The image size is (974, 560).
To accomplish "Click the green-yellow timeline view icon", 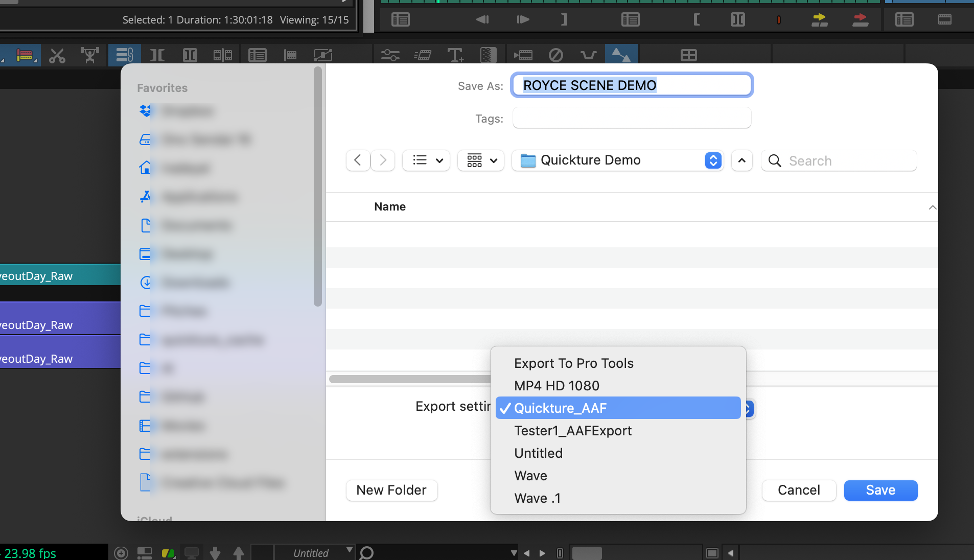I will [x=168, y=553].
